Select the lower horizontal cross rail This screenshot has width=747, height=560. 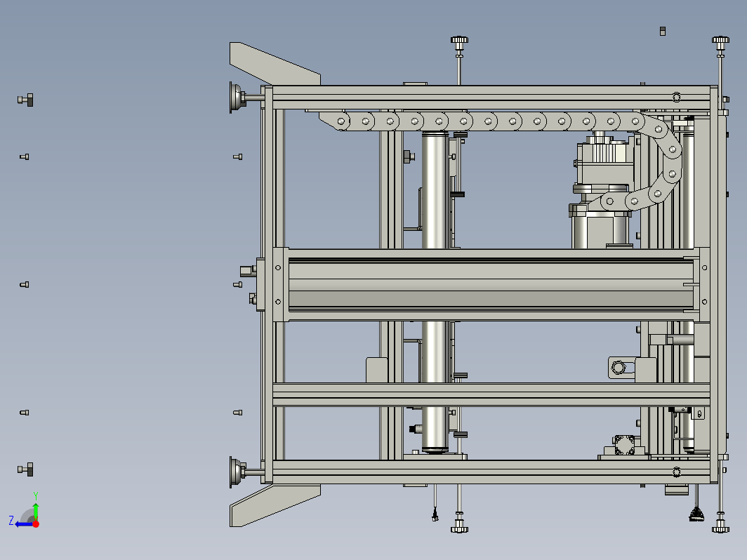491,394
